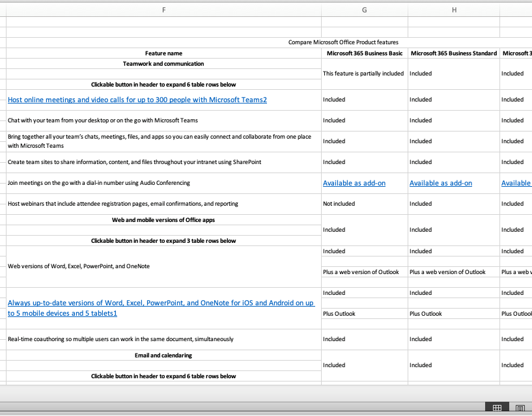
Task: Select Microsoft 365 Business Standard header cell
Action: coord(454,53)
